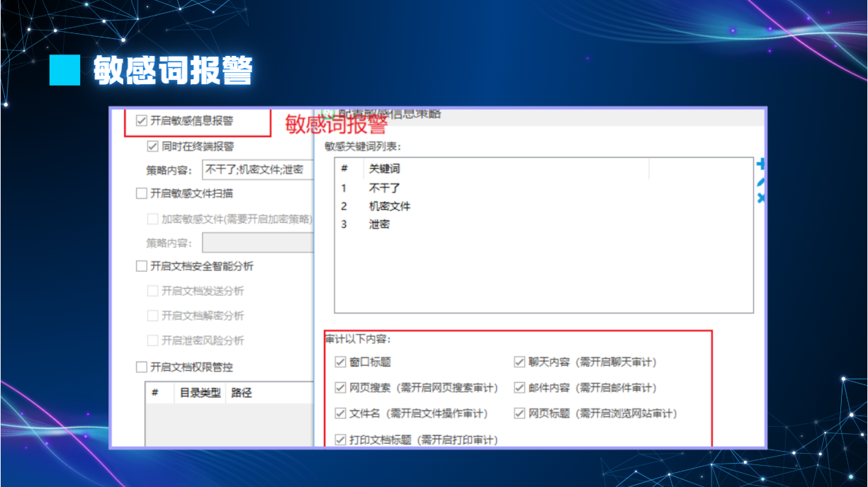Toggle 网页标题 audit checkbox
Viewport: 868px width, 487px height.
point(519,413)
